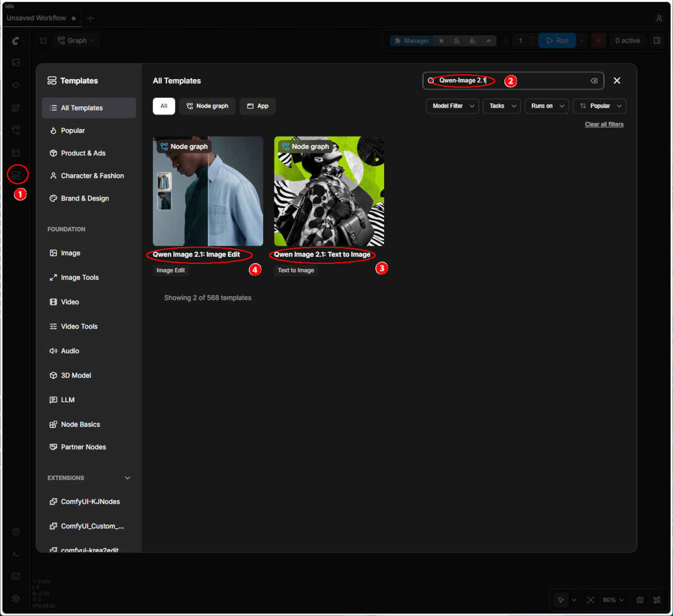Open the Partner Nodes category
The image size is (673, 616).
click(x=89, y=447)
